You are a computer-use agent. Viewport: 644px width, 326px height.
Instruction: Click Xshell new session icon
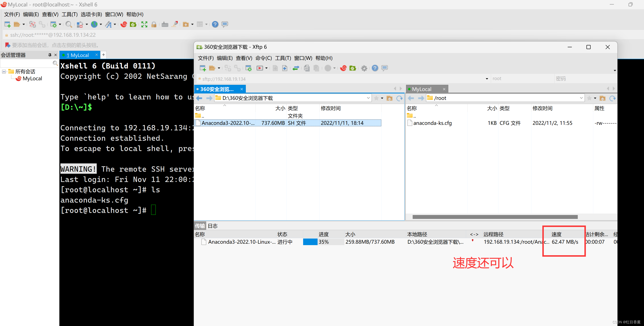tap(7, 24)
